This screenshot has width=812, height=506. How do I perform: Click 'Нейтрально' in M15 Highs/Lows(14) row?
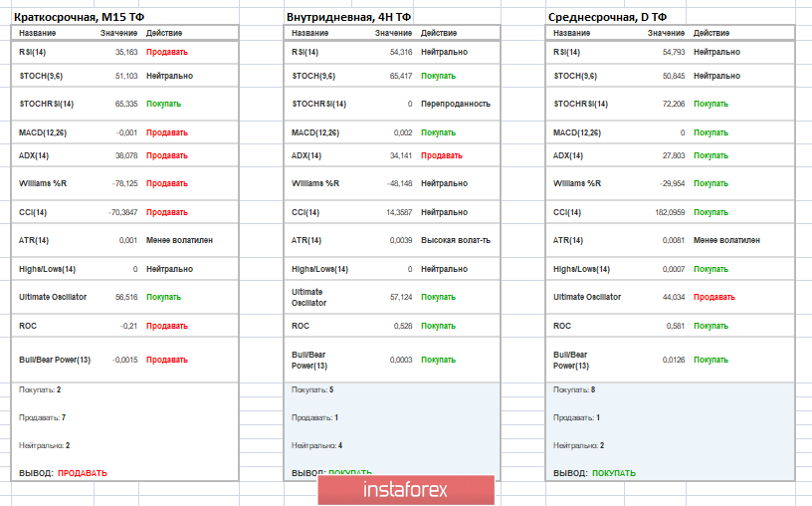click(169, 269)
